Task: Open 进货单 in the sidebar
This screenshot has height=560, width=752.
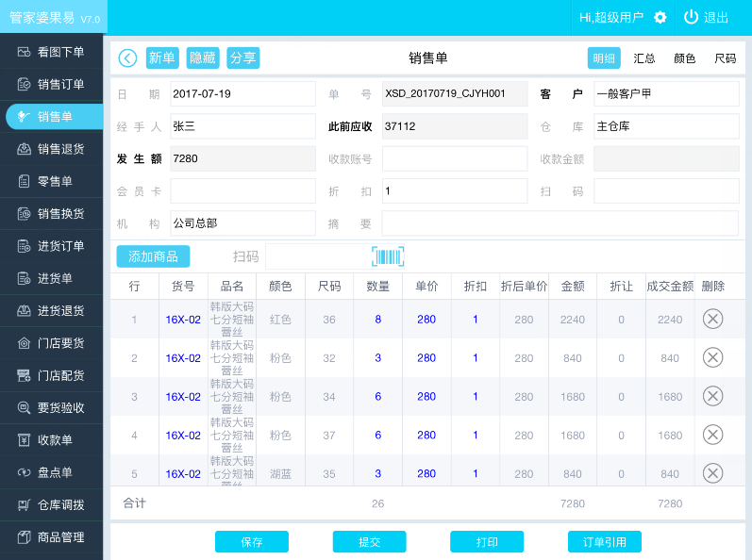Action: [51, 278]
